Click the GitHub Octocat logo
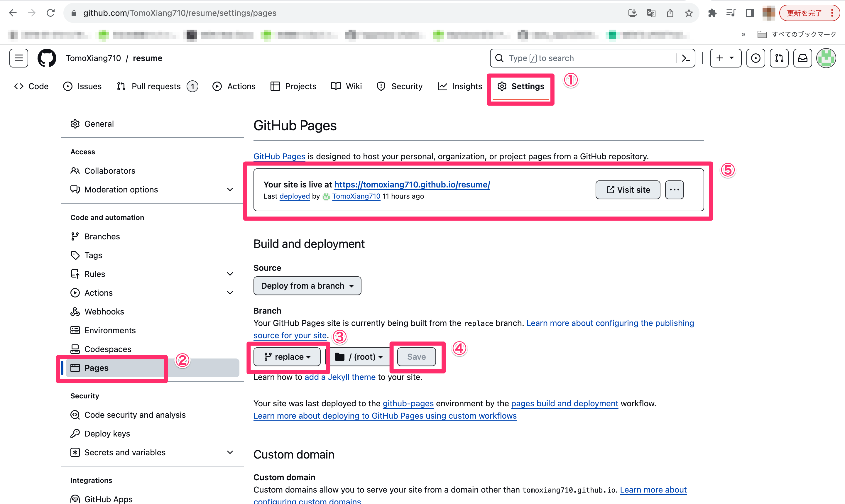 (x=47, y=58)
